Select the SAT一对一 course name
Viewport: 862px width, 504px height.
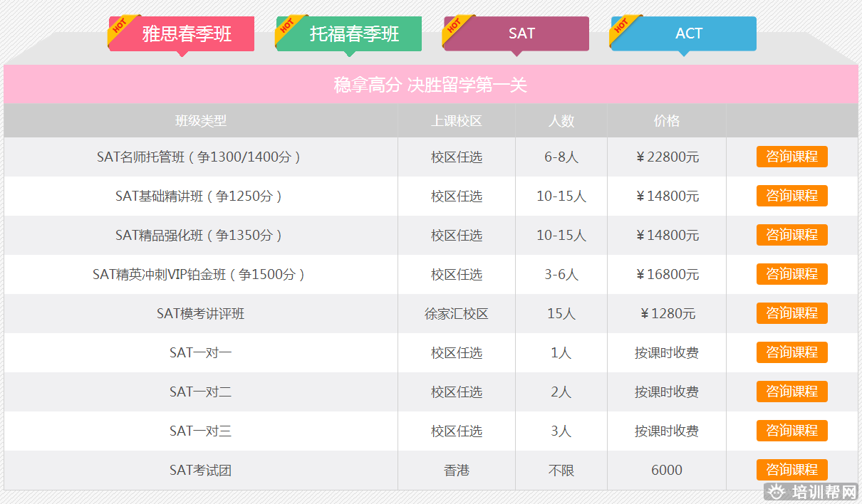201,353
